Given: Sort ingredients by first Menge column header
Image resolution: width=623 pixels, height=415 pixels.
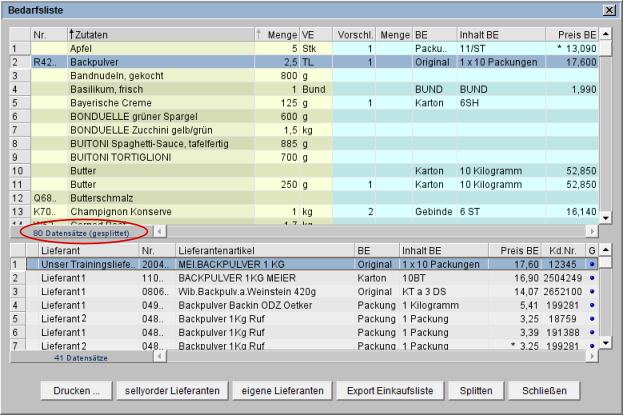Looking at the screenshot, I should [283, 35].
